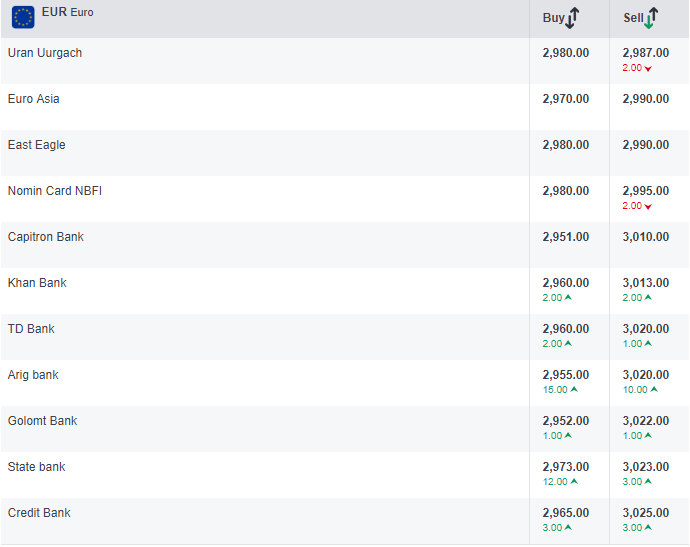Select TD Bank row name
Screen dimensions: 690x547
31,329
